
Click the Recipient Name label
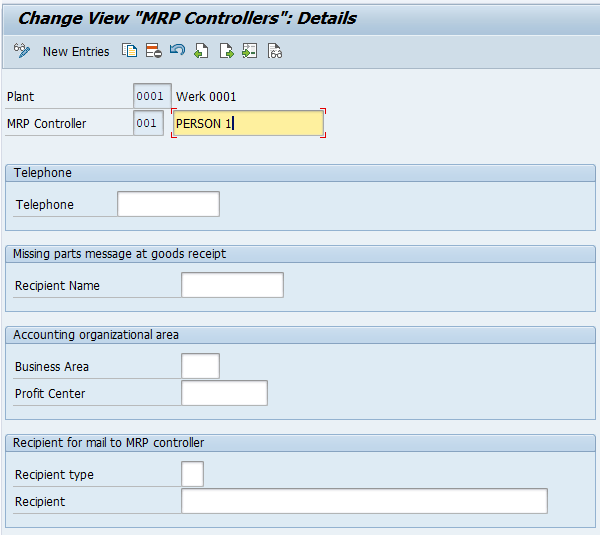tap(57, 285)
